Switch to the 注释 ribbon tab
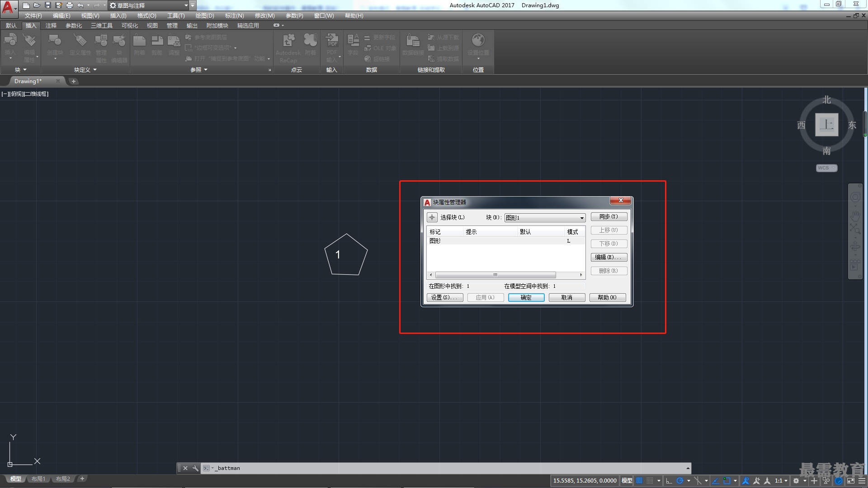Screen dimensions: 868x488 click(51, 26)
